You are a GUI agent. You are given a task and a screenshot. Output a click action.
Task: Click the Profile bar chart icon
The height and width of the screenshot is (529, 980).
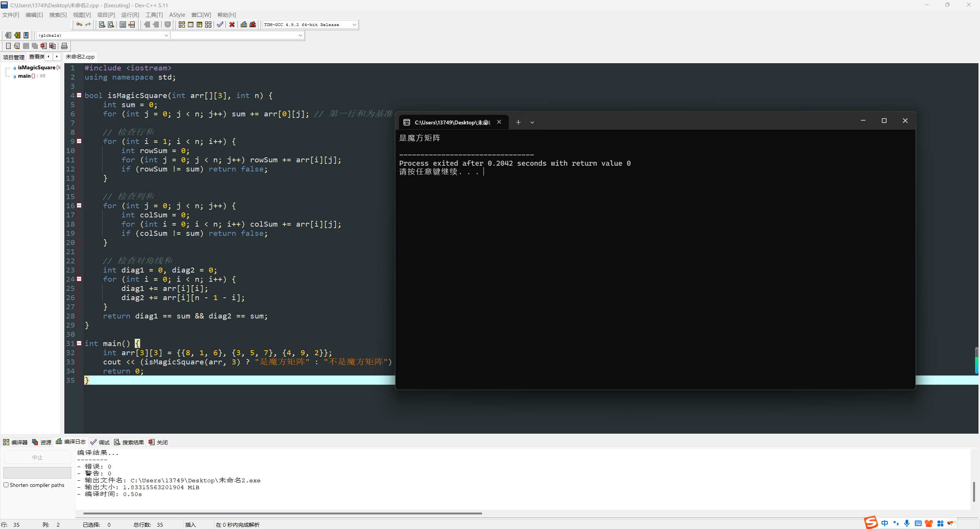click(244, 24)
